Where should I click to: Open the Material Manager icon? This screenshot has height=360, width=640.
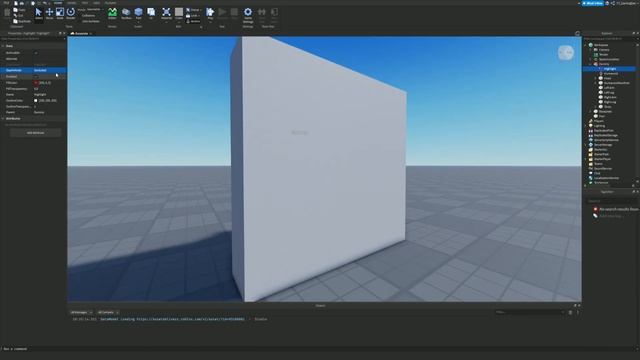(166, 13)
